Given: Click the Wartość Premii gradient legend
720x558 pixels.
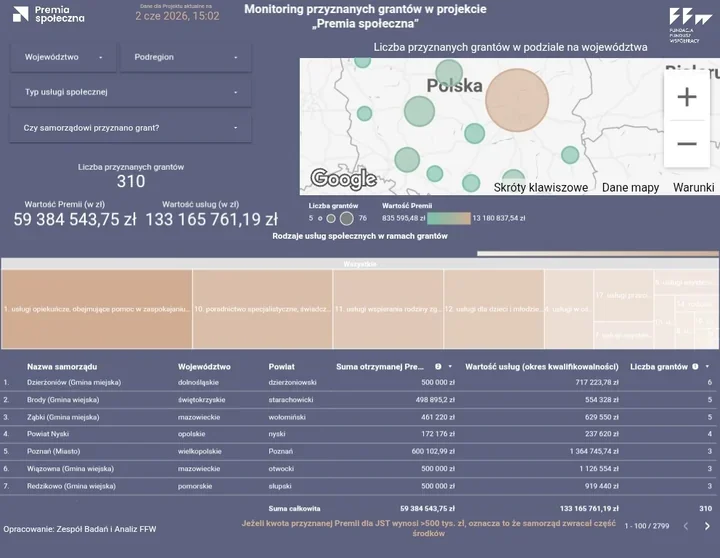Looking at the screenshot, I should [449, 218].
